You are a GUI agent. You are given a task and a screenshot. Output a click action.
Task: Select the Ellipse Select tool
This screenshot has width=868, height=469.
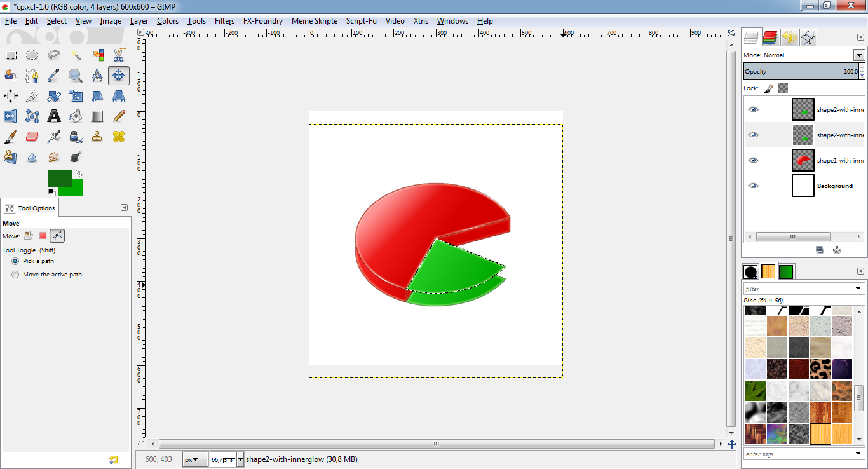tap(32, 55)
